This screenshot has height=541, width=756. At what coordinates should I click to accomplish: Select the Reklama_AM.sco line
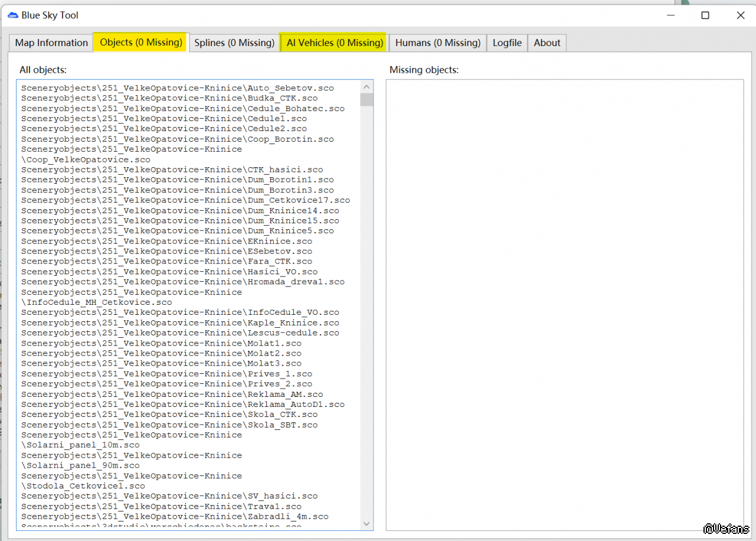[x=172, y=394]
